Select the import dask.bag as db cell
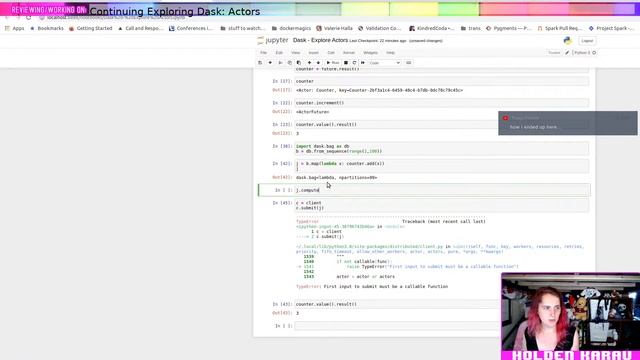The width and height of the screenshot is (640, 360). pyautogui.click(x=442, y=149)
